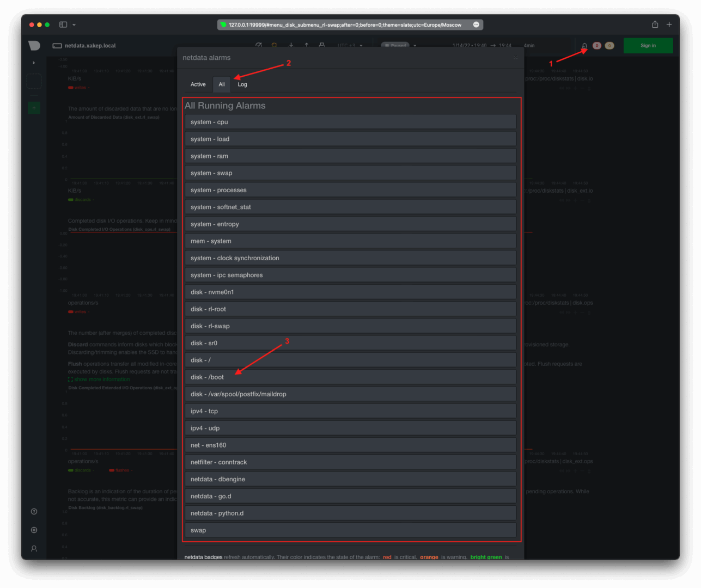
Task: Expand the left sidebar chevron arrow
Action: (34, 63)
